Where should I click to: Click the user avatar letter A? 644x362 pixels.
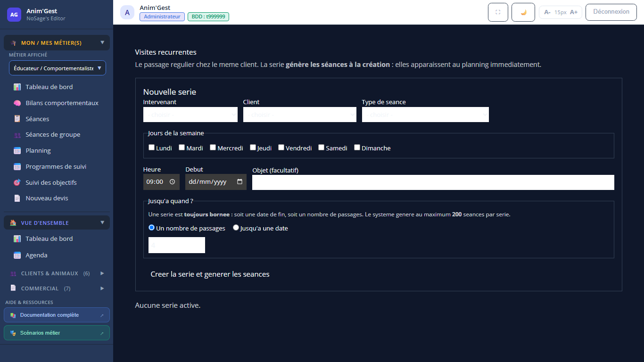pos(127,12)
